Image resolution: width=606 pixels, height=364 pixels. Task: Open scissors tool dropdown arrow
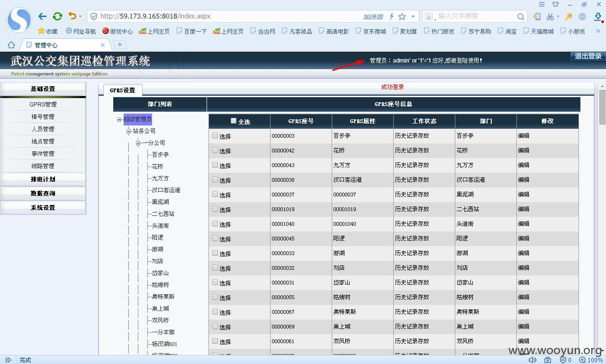(558, 17)
